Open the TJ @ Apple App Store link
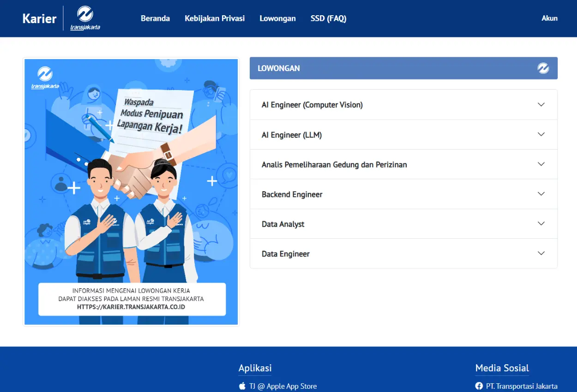Screen dimensions: 577x392 coord(283,386)
